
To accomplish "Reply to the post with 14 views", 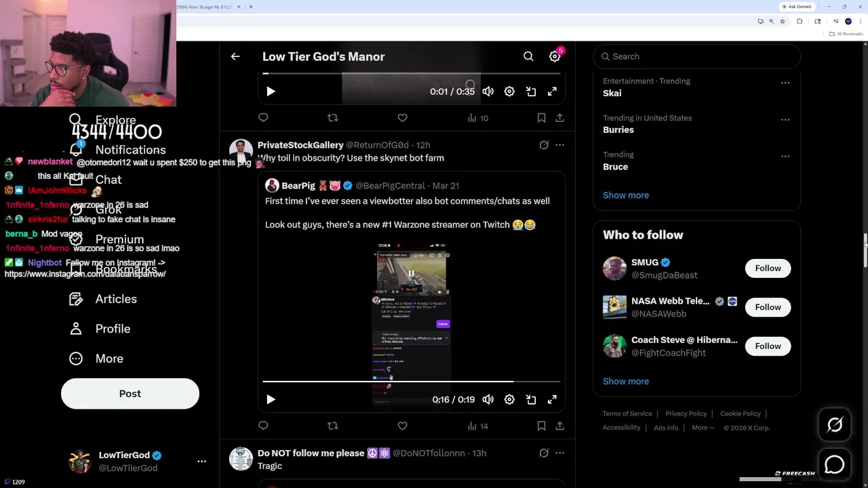I will tap(263, 426).
